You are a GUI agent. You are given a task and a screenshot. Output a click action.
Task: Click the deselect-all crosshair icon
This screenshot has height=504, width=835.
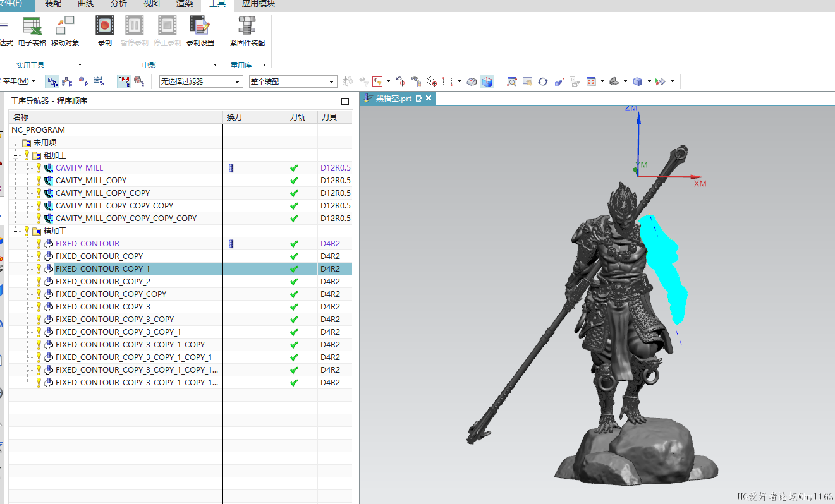(x=401, y=81)
